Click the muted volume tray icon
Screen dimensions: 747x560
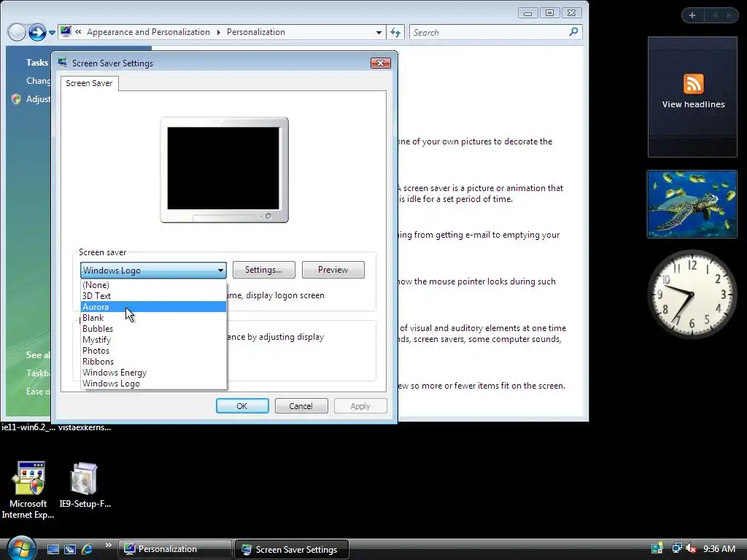pos(691,548)
